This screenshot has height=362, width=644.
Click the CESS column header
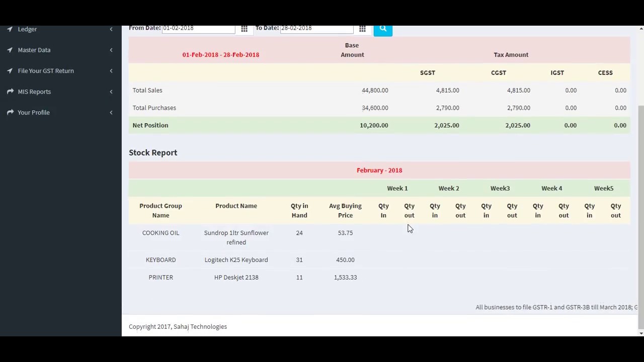pos(605,73)
